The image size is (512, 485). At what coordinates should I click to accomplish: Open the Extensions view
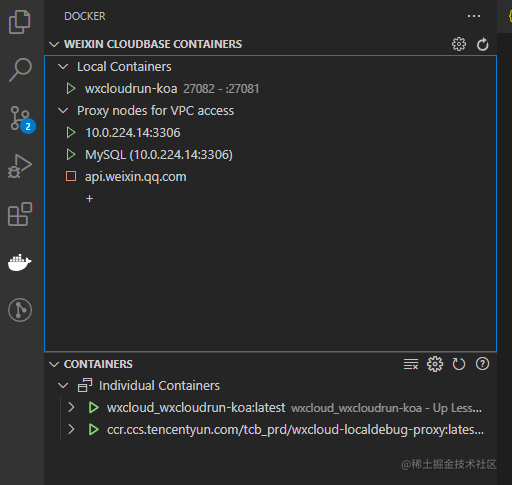[x=20, y=214]
